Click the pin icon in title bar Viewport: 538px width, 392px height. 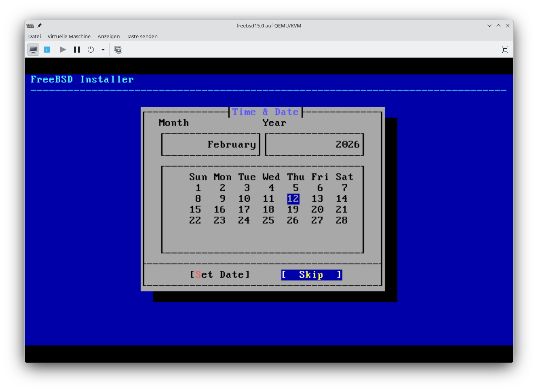pyautogui.click(x=39, y=26)
